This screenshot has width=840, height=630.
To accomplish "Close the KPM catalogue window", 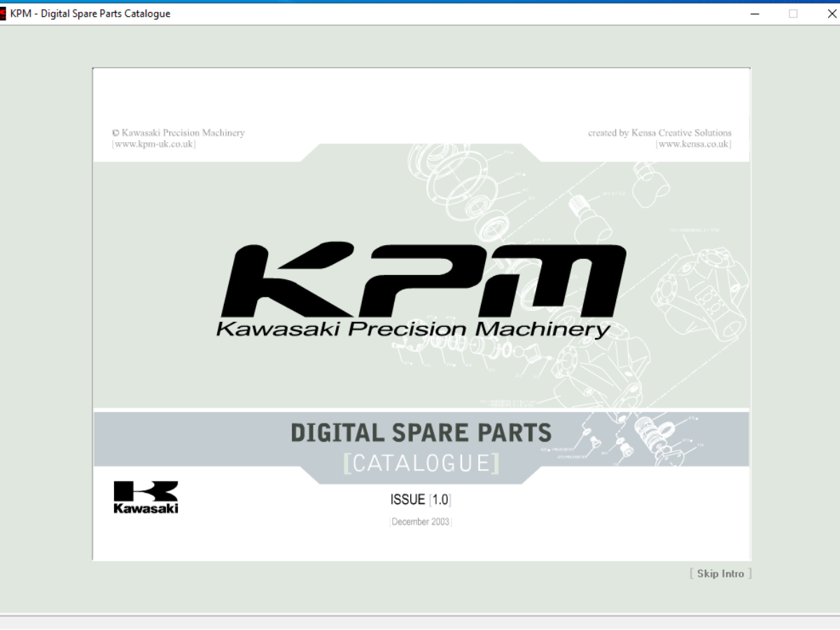I will (832, 13).
